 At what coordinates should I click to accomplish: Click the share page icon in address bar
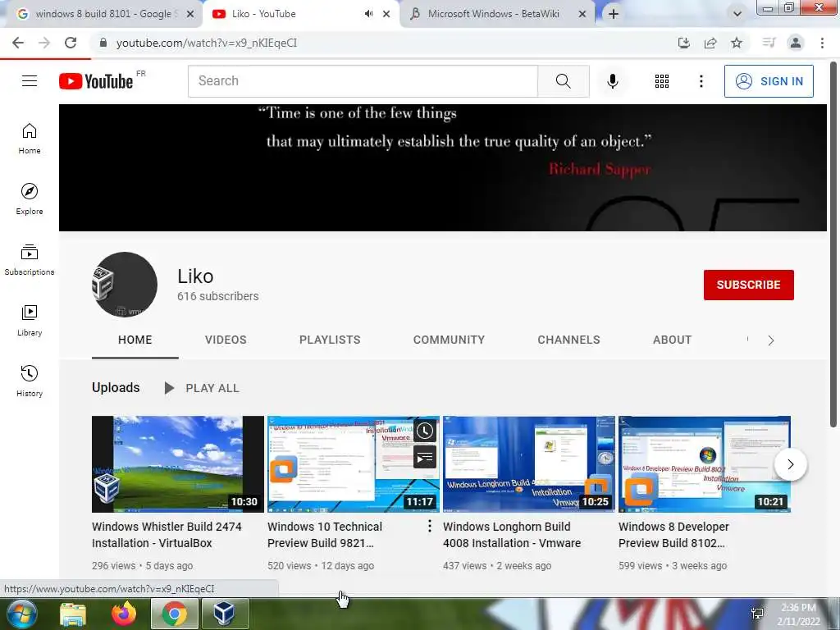coord(710,43)
